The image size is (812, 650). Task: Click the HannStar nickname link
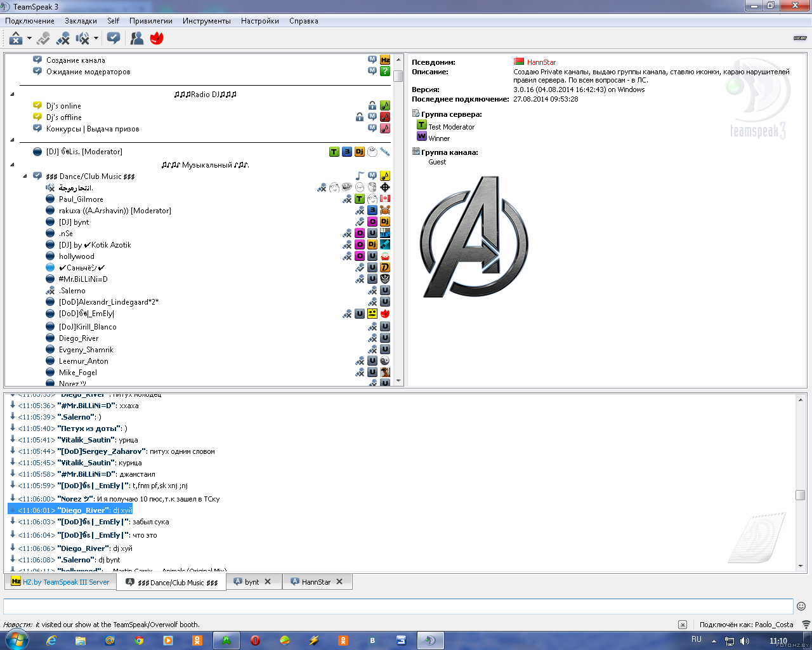click(541, 62)
